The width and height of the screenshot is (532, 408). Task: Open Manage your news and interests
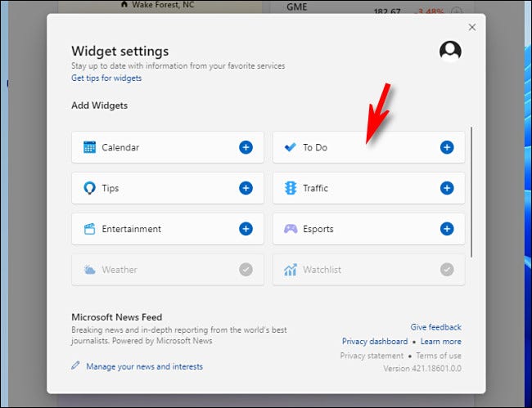[x=144, y=366]
